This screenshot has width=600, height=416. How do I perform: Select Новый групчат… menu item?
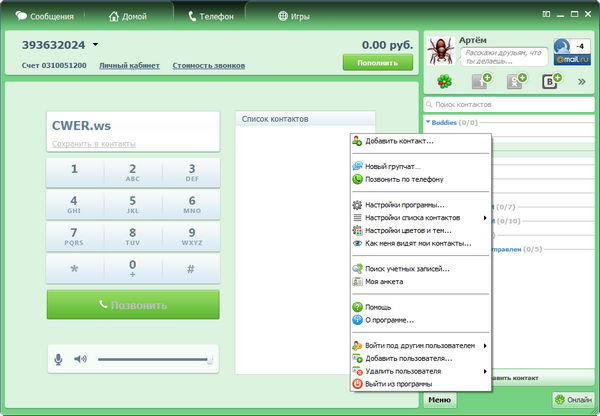tap(421, 166)
